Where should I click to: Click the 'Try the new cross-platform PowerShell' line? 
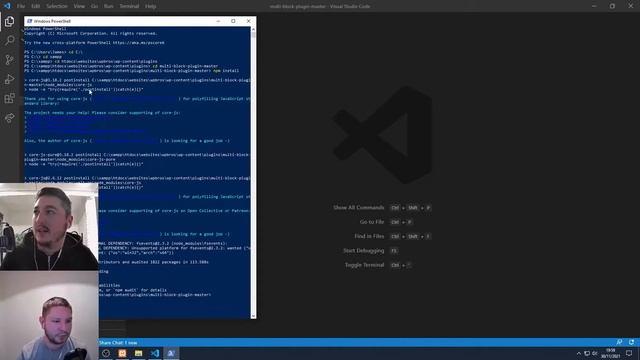pyautogui.click(x=94, y=42)
